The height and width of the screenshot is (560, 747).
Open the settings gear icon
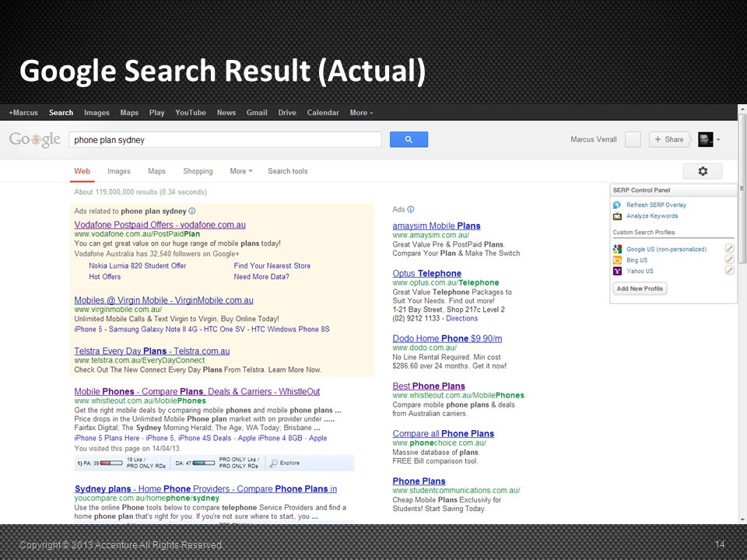click(x=703, y=171)
